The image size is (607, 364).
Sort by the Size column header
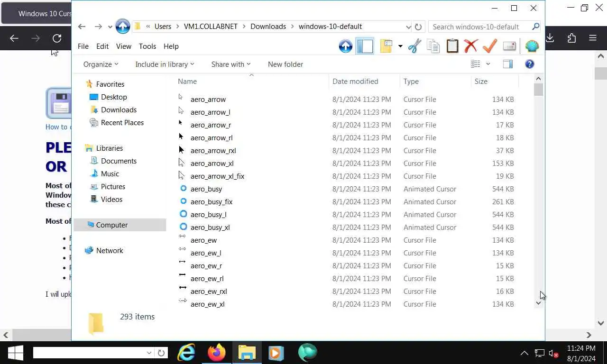tap(495, 82)
